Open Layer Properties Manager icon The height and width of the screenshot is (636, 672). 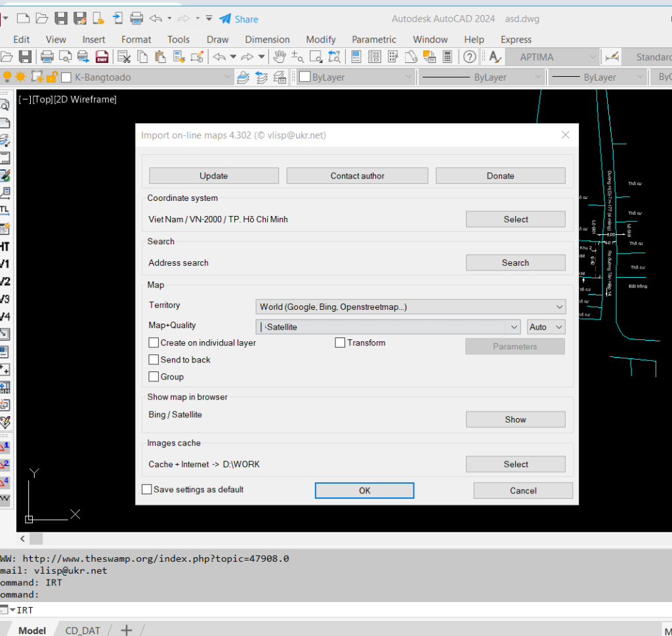(243, 77)
